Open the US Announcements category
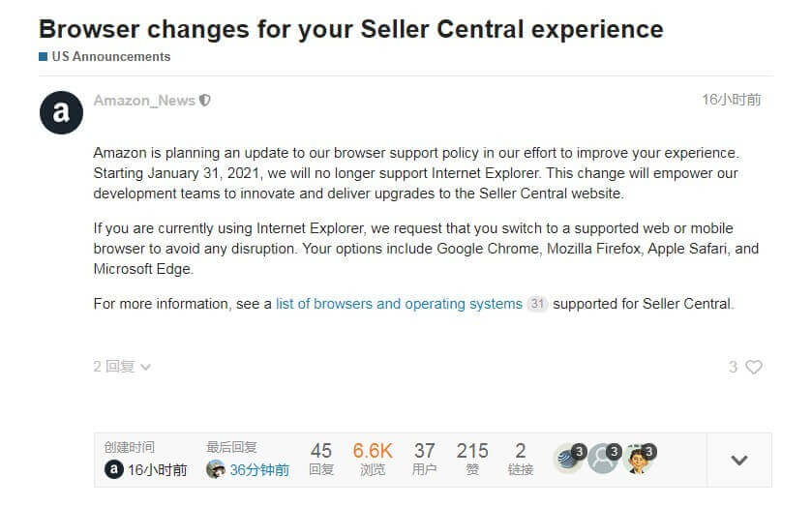812x507 pixels. pos(110,57)
